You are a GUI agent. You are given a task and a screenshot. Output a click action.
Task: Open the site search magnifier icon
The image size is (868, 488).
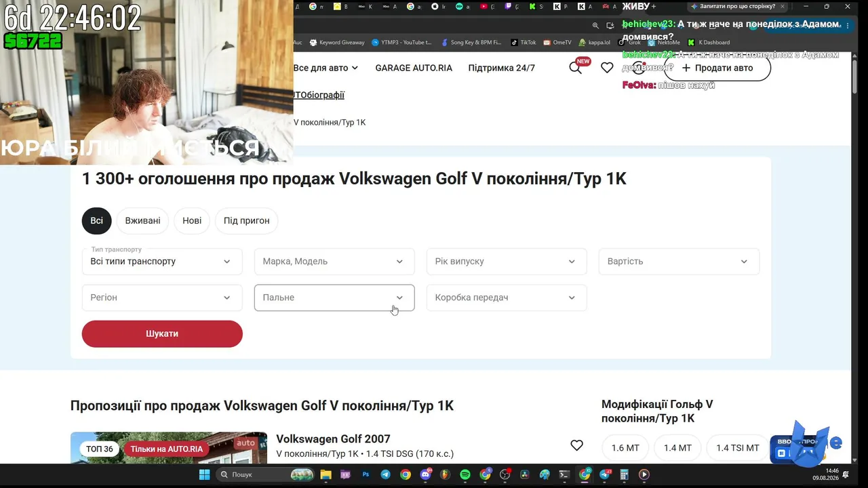coord(575,68)
